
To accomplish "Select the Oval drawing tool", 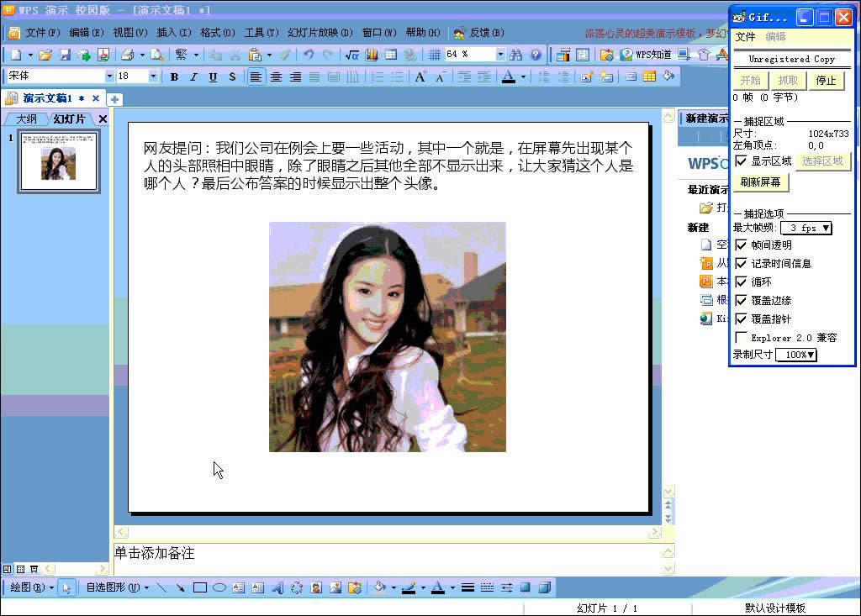I will 219,587.
